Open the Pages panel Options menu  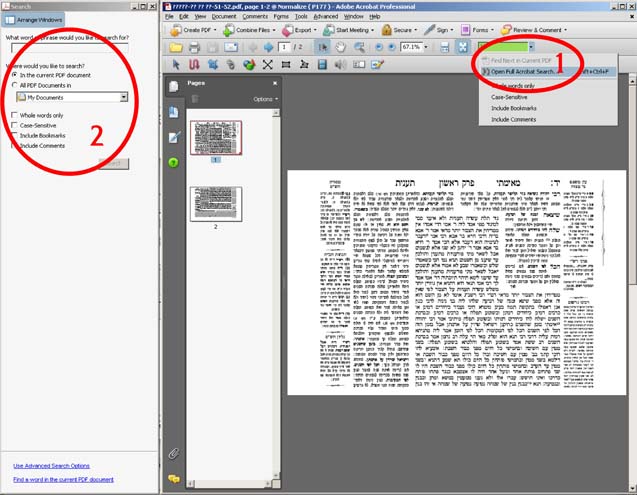(266, 99)
